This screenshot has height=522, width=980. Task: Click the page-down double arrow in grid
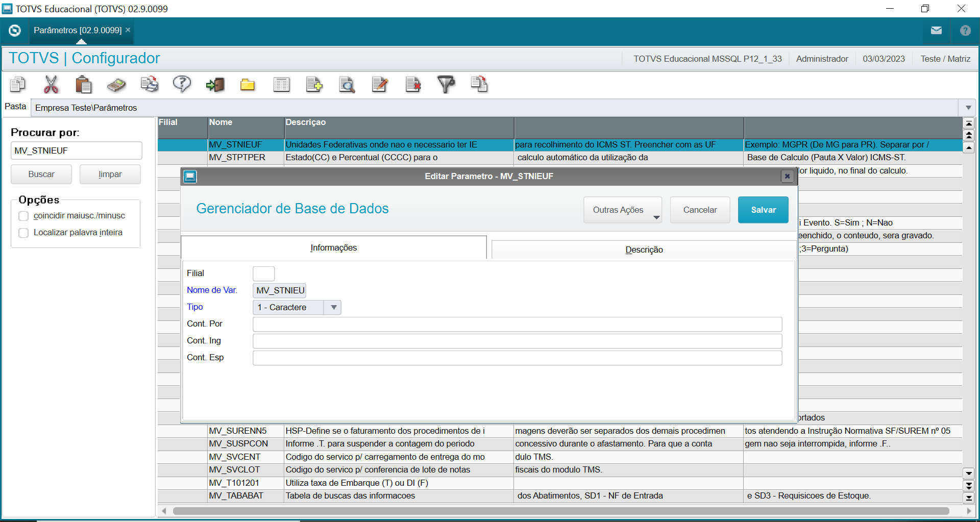(968, 486)
